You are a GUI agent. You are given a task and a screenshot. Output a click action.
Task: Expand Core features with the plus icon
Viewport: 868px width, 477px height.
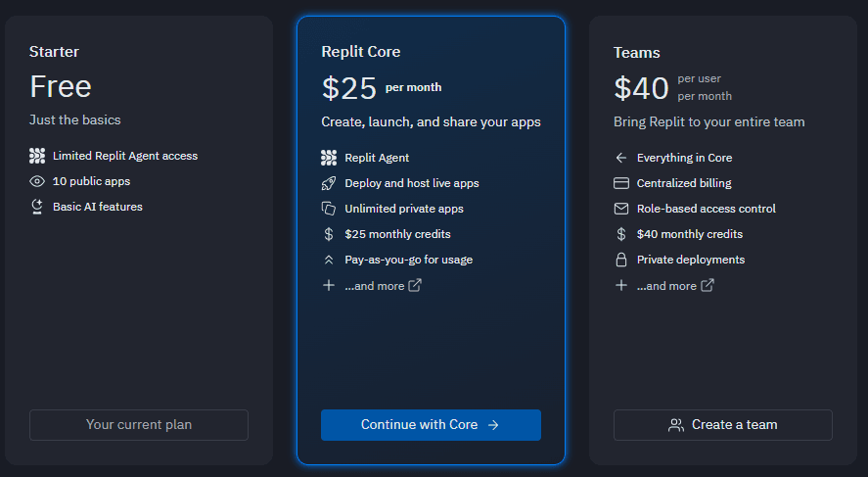click(329, 285)
